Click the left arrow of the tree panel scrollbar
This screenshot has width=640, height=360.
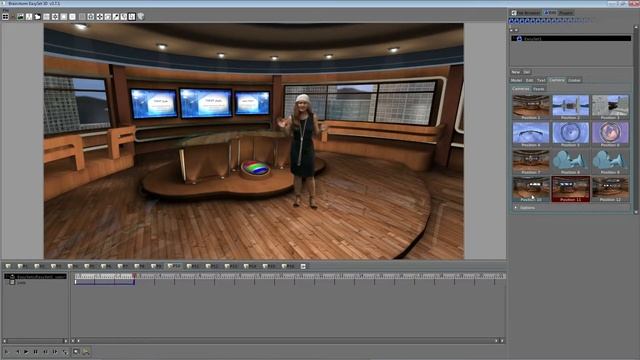click(5, 340)
